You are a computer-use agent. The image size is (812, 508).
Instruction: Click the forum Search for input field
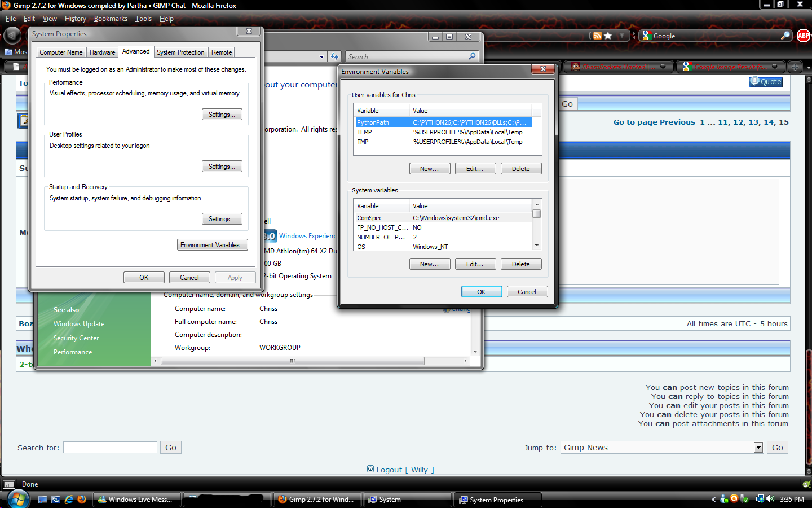[110, 448]
